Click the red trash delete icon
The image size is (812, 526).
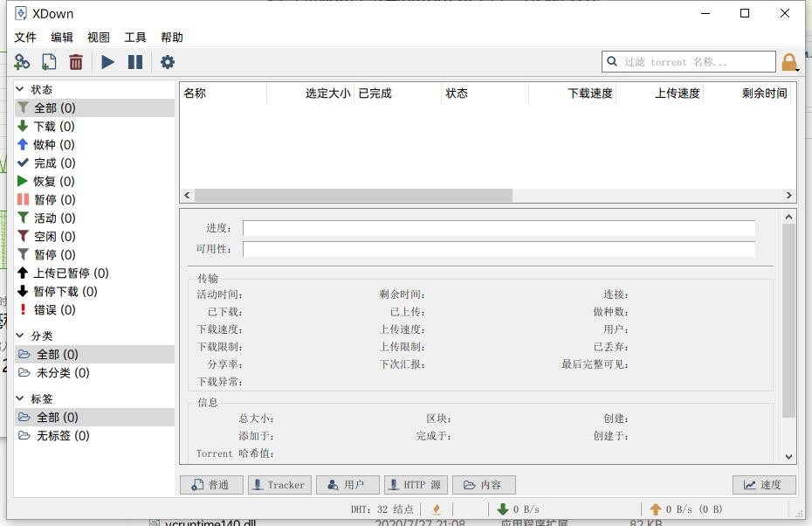coord(76,62)
